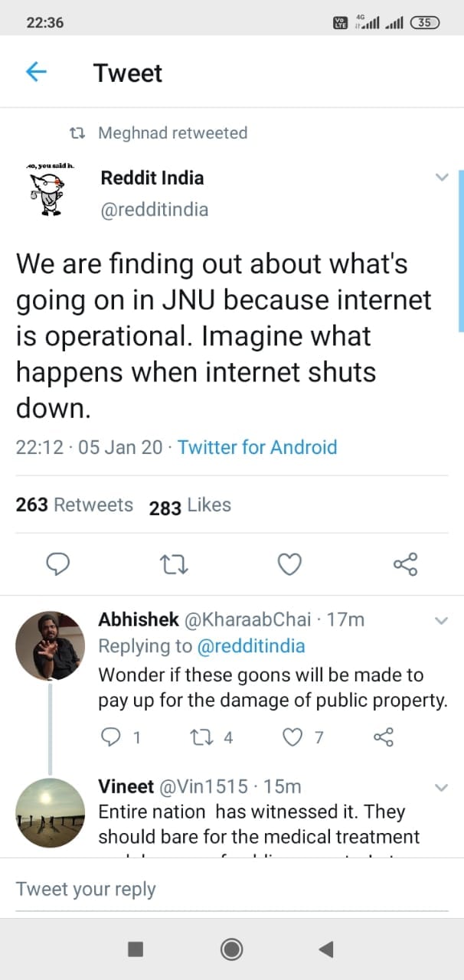Image resolution: width=464 pixels, height=980 pixels.
Task: Expand options chevron on Abhishek's reply
Action: [442, 620]
